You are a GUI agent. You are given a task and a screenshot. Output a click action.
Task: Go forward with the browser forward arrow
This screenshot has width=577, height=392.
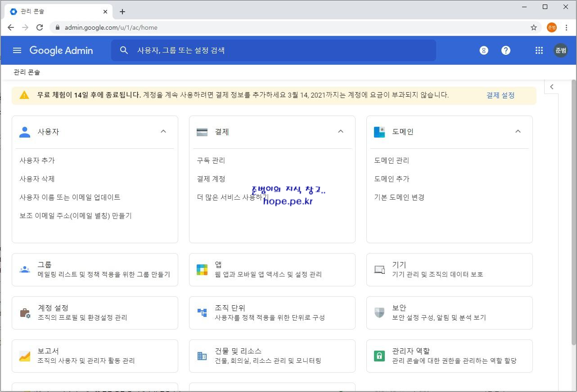tap(25, 27)
